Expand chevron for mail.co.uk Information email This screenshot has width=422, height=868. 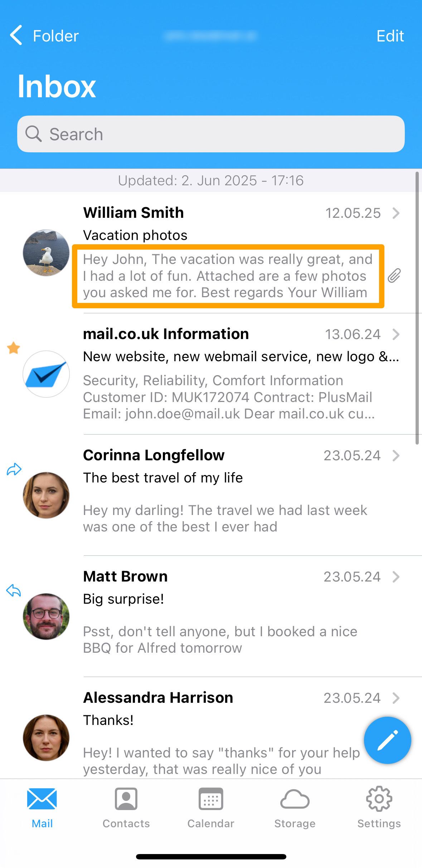tap(396, 334)
